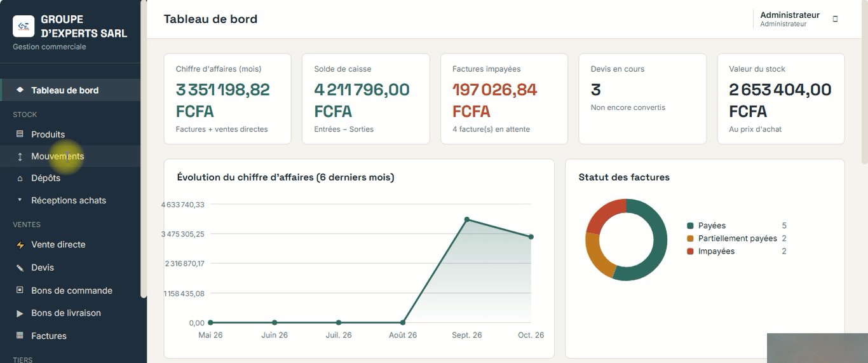Click the Oct. 26 data point on chart

(531, 236)
